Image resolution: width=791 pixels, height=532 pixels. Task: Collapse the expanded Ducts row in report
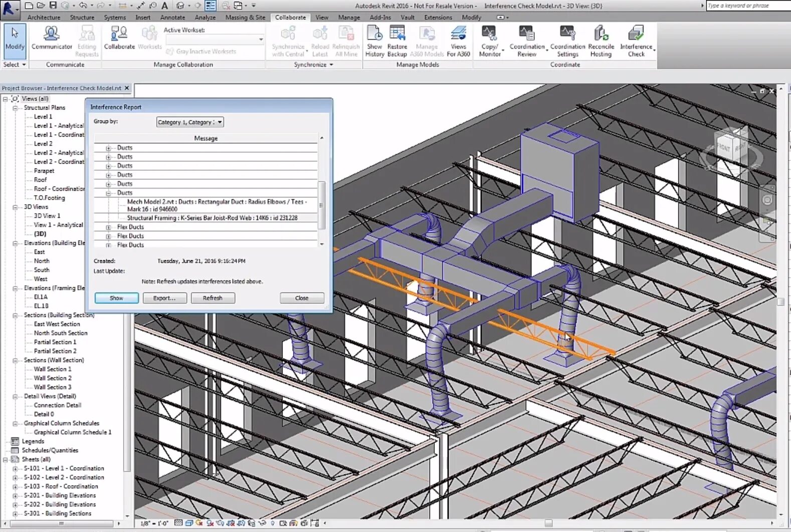coord(108,193)
